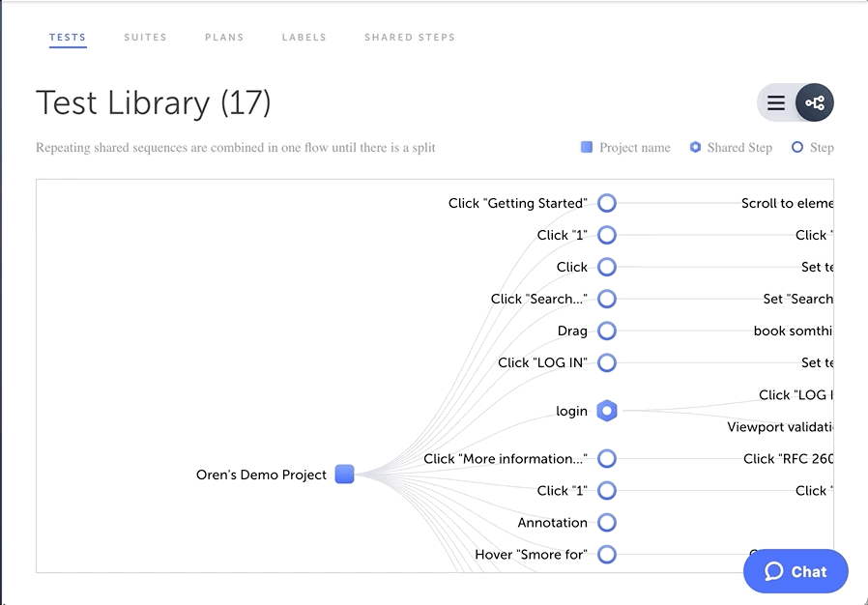The width and height of the screenshot is (868, 605).
Task: Click the "Drag" node label
Action: click(572, 331)
